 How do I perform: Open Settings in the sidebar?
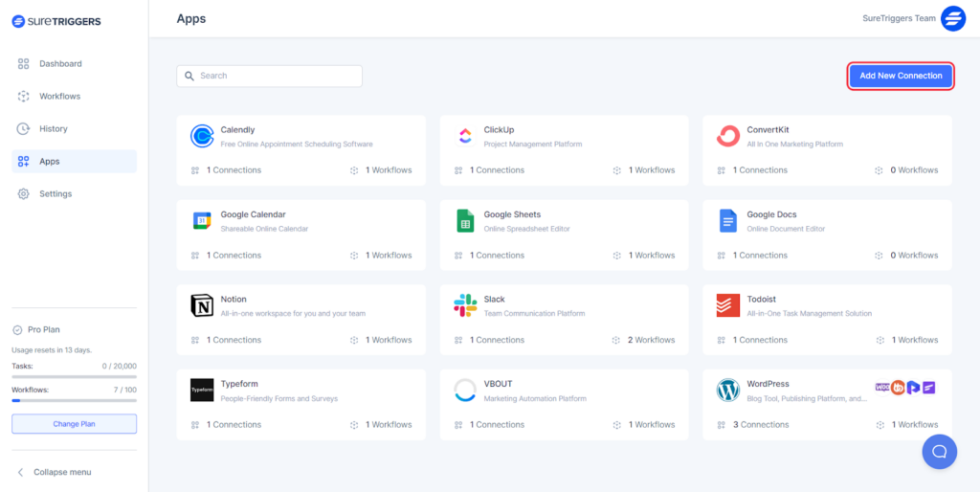pos(56,194)
